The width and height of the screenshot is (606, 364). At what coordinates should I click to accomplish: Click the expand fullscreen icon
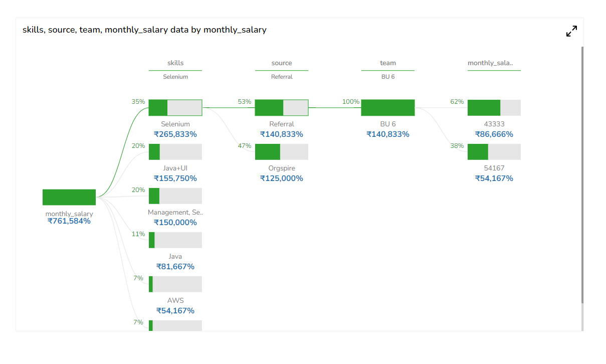(571, 31)
